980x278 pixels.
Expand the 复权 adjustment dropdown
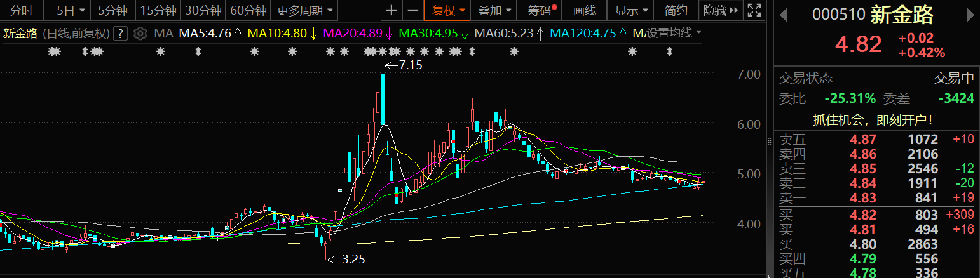(448, 10)
